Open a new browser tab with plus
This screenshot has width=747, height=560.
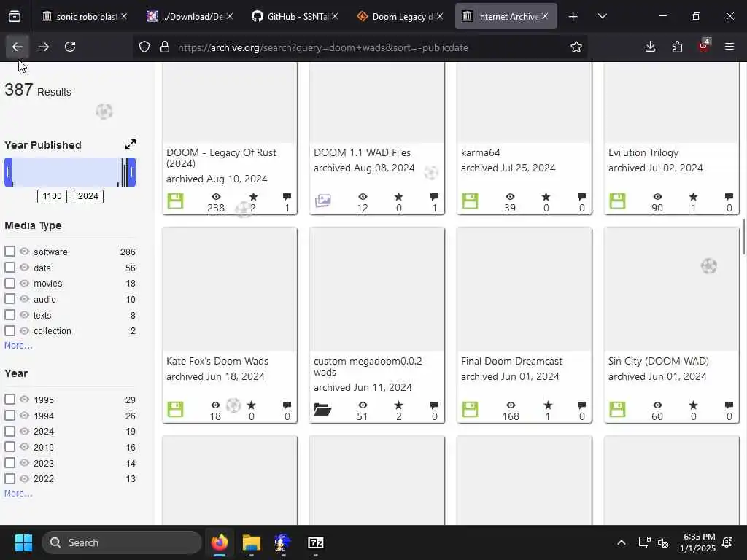click(x=573, y=17)
